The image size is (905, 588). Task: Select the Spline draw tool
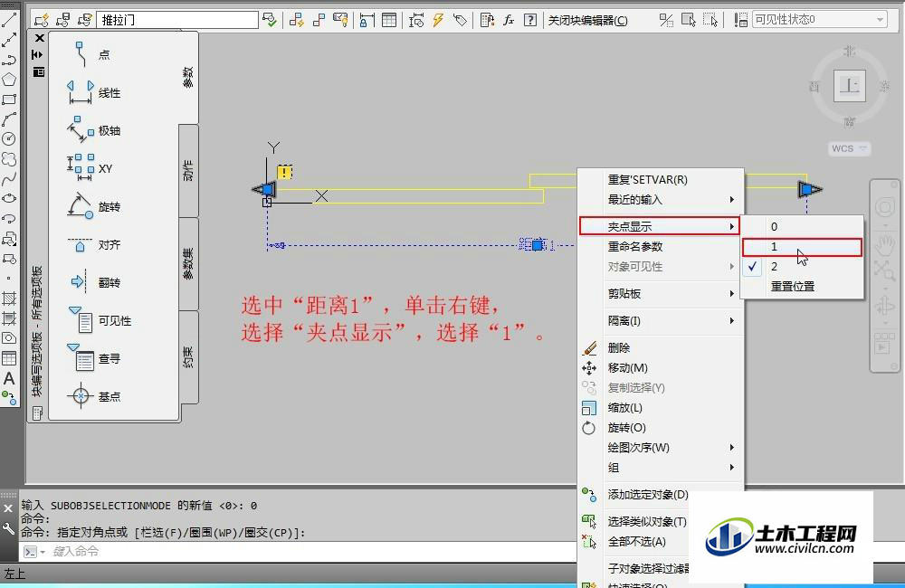pyautogui.click(x=9, y=178)
